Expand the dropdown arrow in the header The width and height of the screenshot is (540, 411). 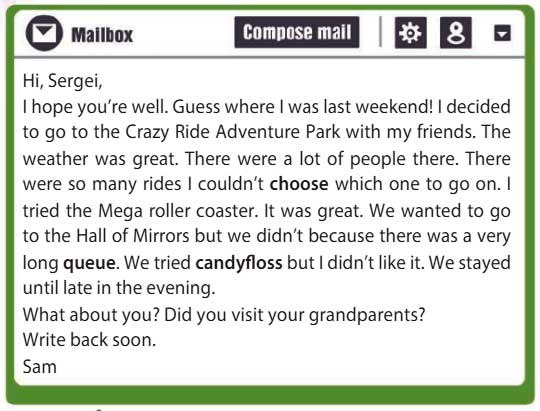click(x=502, y=33)
